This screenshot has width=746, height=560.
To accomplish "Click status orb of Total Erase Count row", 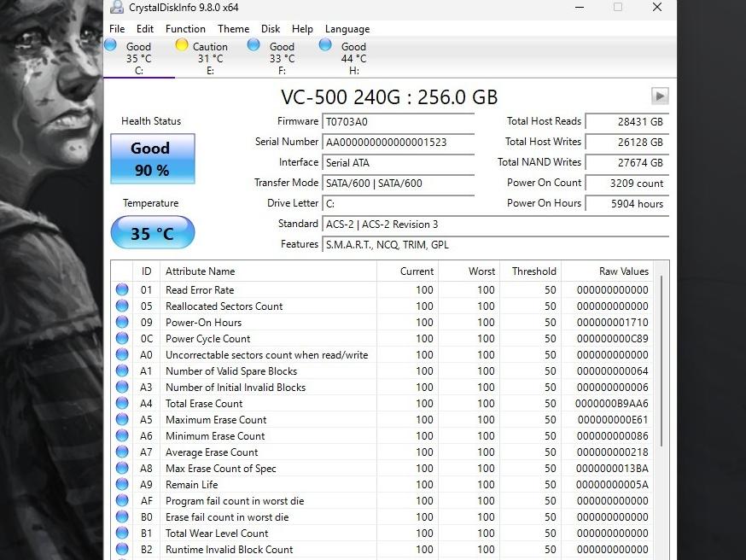I will pos(122,404).
